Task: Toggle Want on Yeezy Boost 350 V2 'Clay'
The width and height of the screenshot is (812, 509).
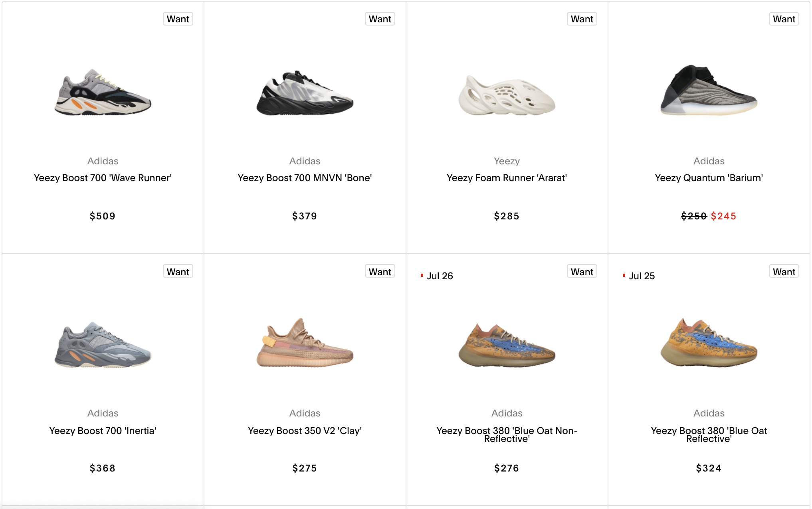Action: pos(380,272)
